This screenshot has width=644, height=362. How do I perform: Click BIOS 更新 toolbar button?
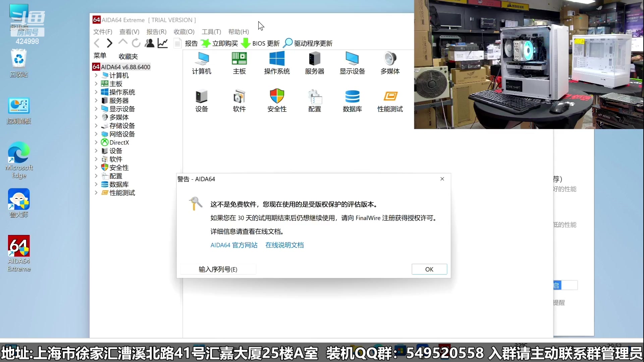click(x=261, y=43)
